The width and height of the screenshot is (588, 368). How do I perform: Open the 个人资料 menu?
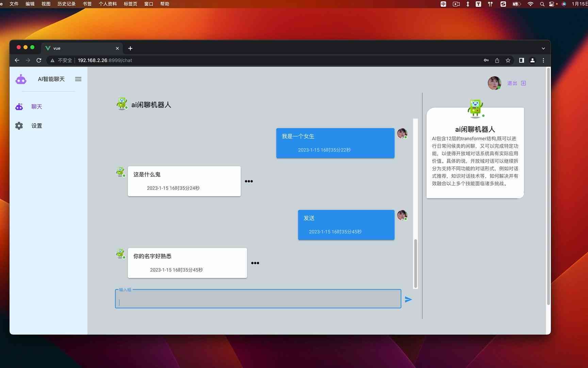coord(108,4)
